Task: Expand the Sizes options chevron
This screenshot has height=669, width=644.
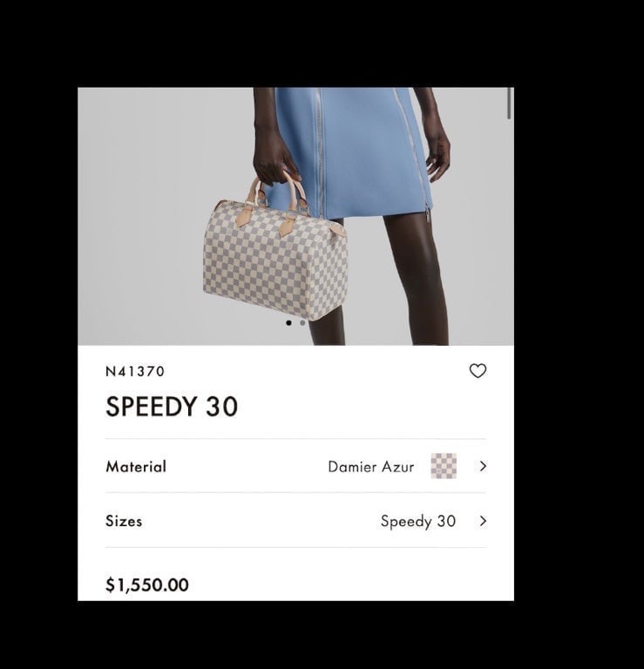Action: [x=483, y=521]
